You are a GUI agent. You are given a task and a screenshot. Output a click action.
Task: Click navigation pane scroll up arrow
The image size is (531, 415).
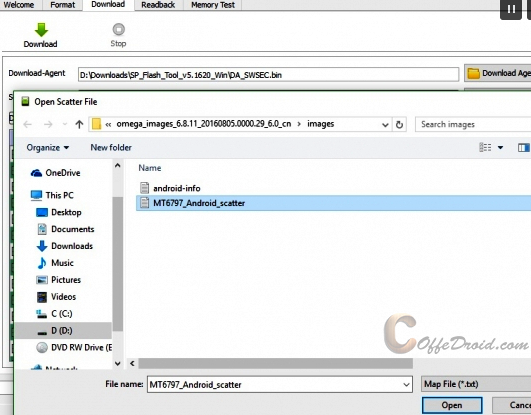tap(118, 166)
